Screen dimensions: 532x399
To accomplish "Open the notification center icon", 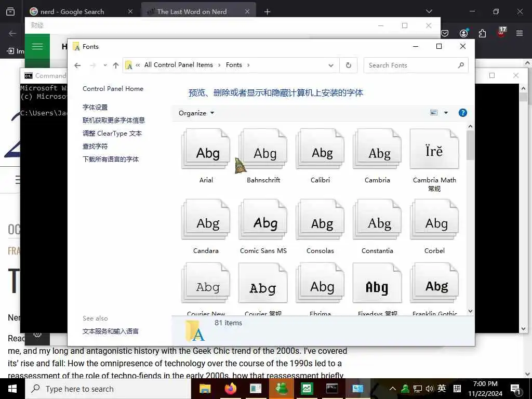I will (x=515, y=389).
